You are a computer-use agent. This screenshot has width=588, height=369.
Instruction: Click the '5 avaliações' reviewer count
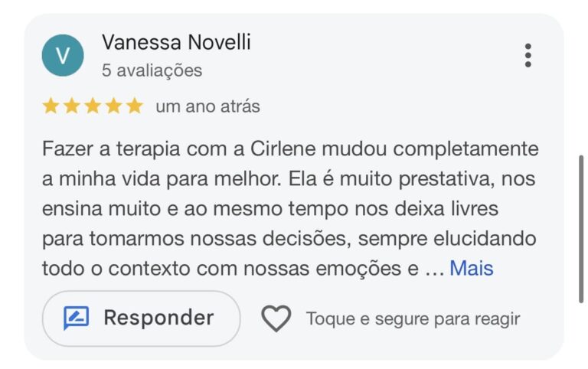pyautogui.click(x=152, y=70)
